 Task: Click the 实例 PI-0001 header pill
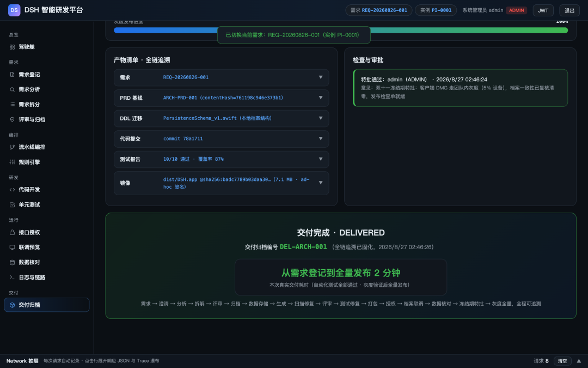pos(436,10)
